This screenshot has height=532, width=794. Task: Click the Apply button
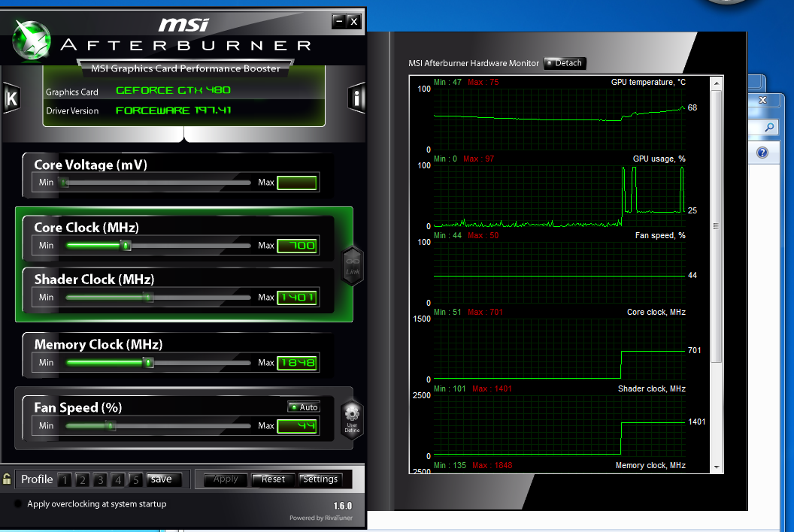point(226,479)
